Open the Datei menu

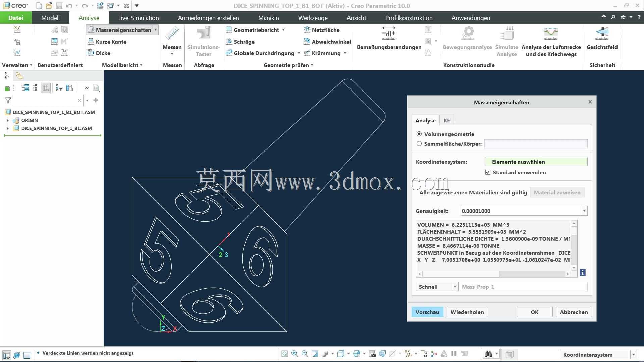tap(16, 18)
